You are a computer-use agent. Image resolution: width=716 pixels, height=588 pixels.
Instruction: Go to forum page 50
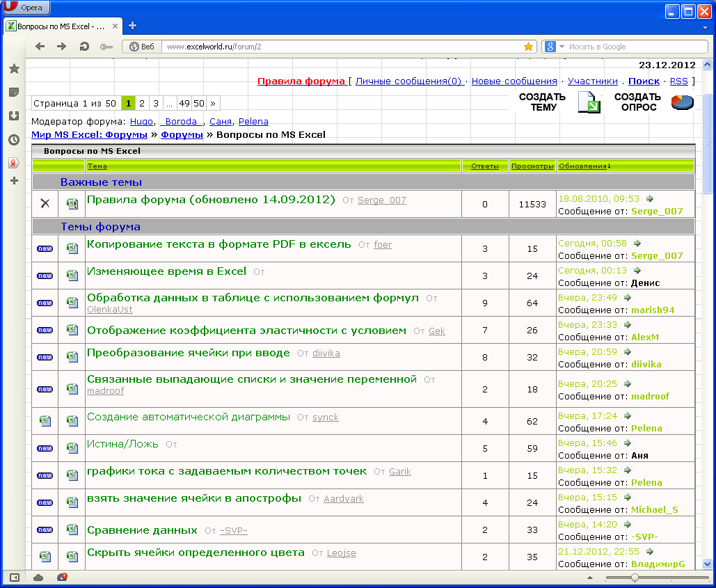click(x=198, y=103)
